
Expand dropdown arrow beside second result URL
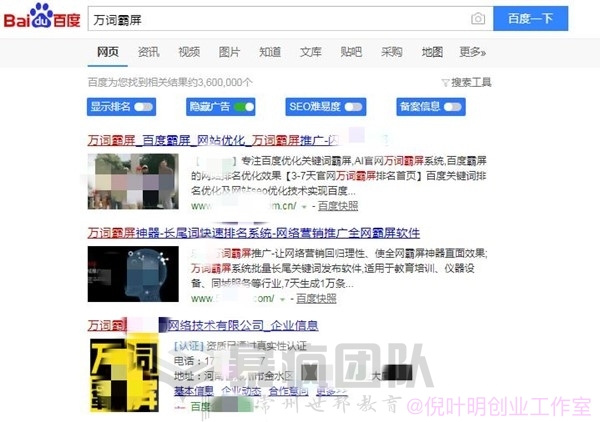282,299
